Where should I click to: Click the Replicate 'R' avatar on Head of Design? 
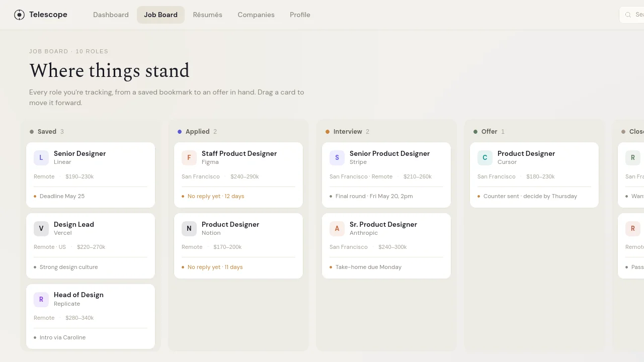coord(41,299)
